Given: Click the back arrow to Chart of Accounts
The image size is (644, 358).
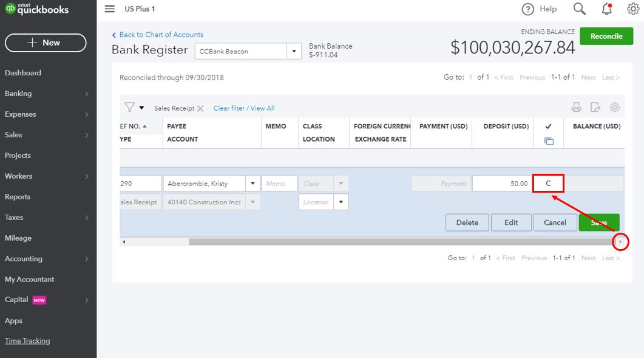Looking at the screenshot, I should tap(114, 35).
